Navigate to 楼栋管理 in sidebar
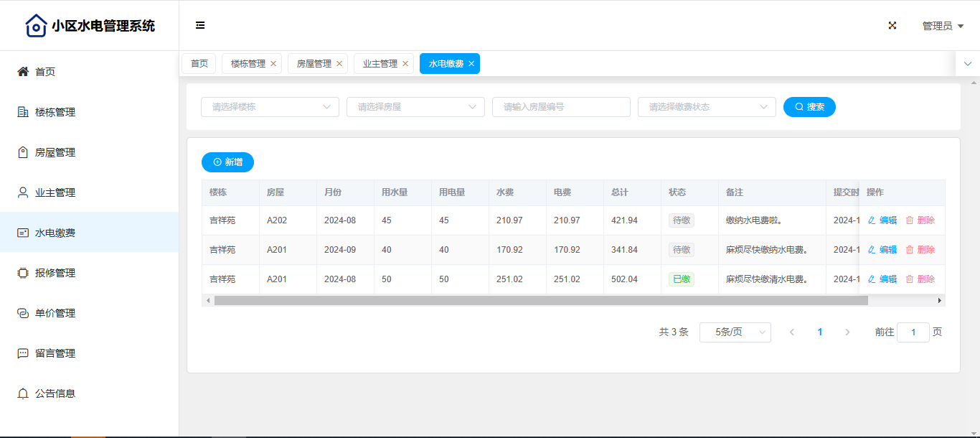This screenshot has height=438, width=980. click(x=55, y=112)
